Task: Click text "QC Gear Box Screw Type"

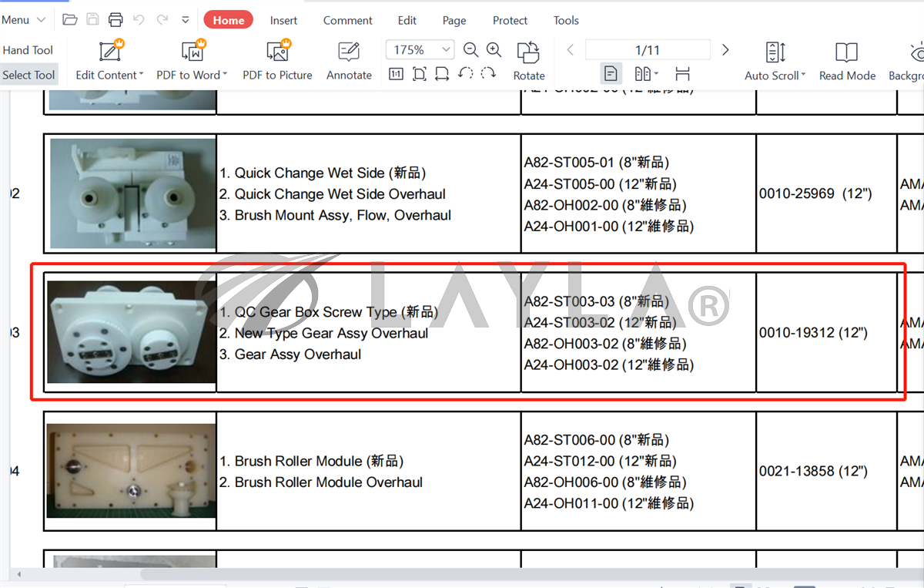Action: pos(316,312)
